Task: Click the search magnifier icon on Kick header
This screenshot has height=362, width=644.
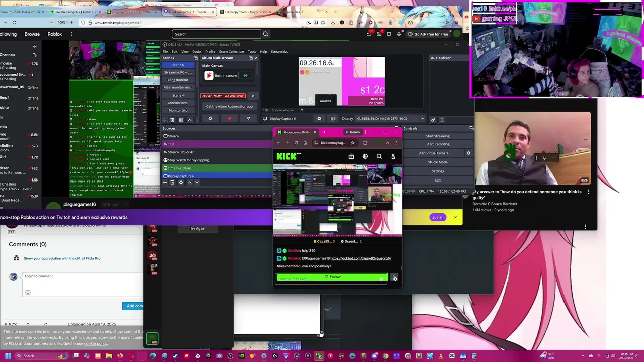Action: pyautogui.click(x=379, y=156)
